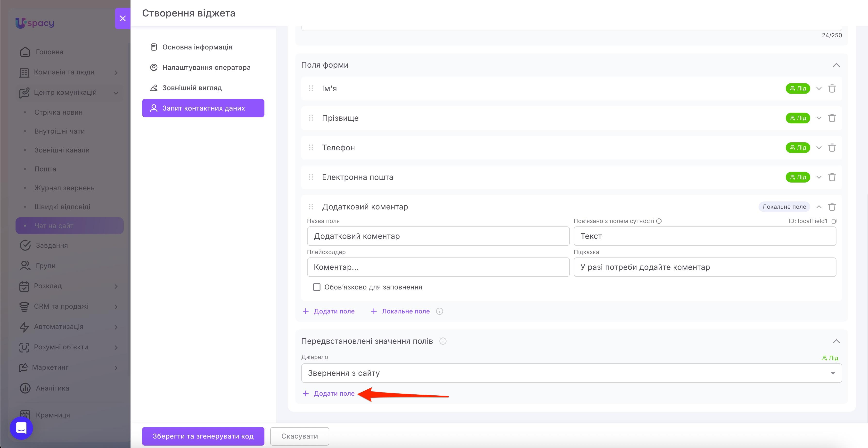
Task: Copy the localField1 ID
Action: pyautogui.click(x=834, y=221)
